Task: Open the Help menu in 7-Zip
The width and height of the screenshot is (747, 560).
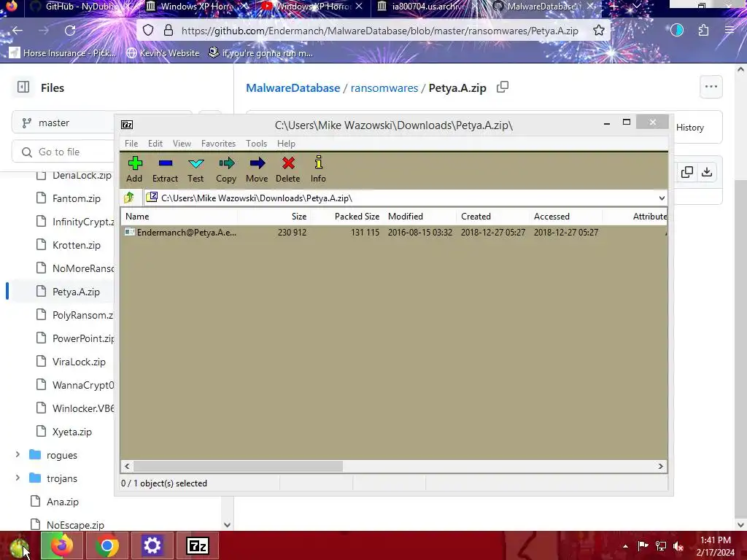Action: (286, 144)
